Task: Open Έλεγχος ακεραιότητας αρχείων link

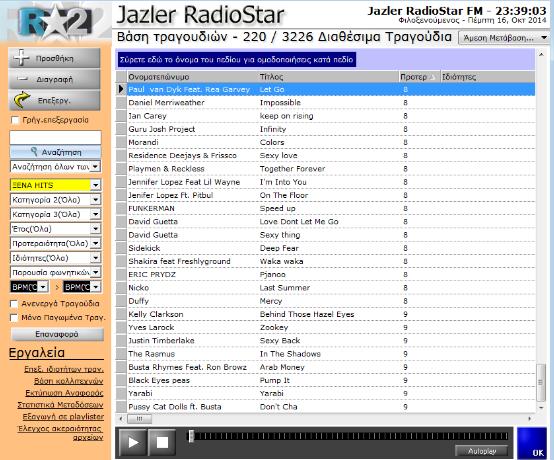Action: (x=60, y=433)
